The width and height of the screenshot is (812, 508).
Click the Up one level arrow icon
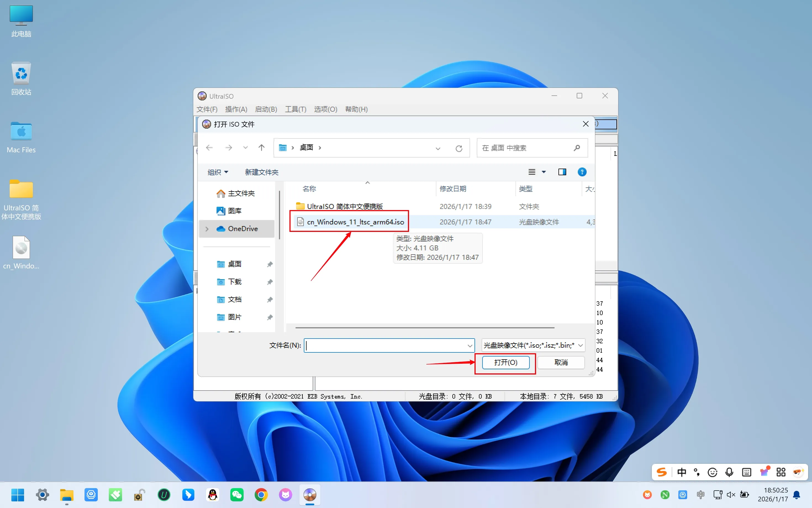262,148
